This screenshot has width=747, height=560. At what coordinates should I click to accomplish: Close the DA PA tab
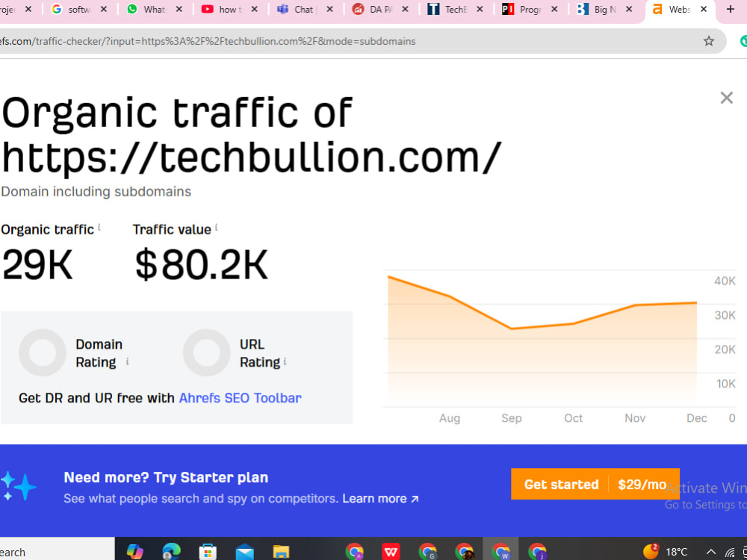(405, 9)
